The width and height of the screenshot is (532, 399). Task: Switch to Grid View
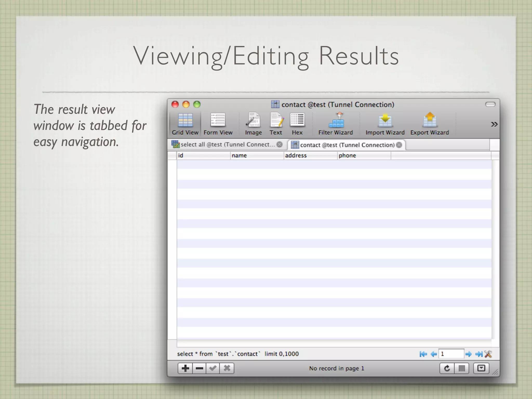point(185,124)
